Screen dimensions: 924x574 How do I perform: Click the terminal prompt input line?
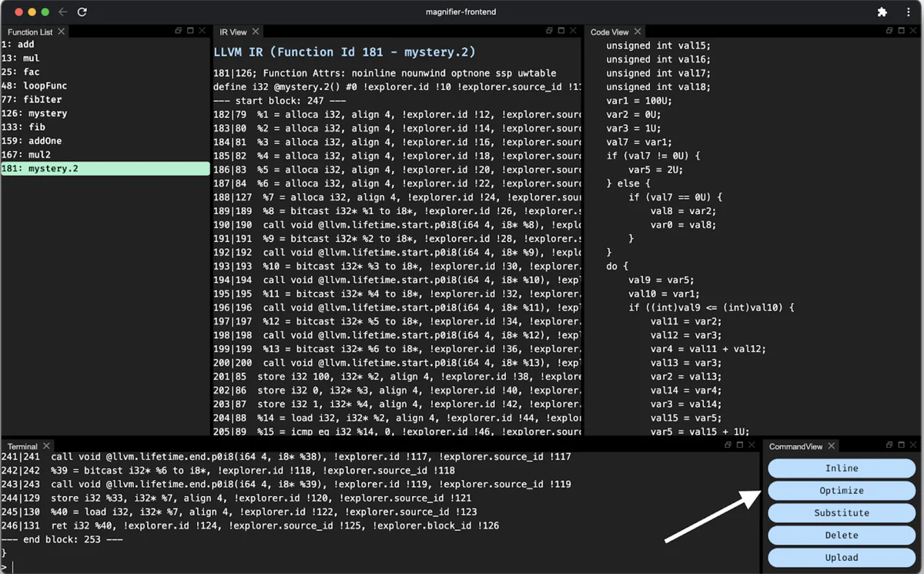click(x=381, y=567)
